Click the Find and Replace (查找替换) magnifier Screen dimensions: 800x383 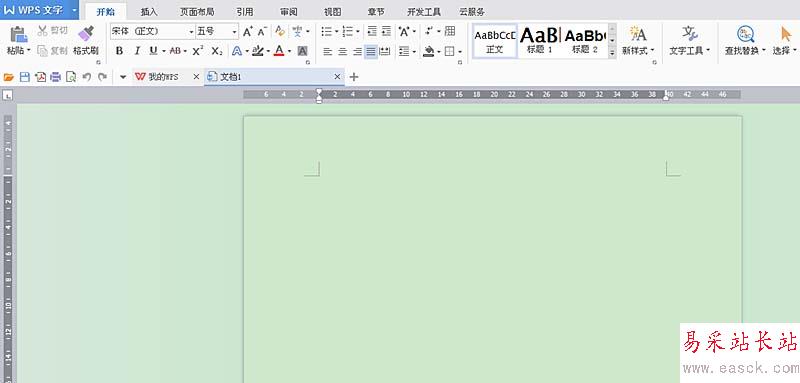[745, 34]
